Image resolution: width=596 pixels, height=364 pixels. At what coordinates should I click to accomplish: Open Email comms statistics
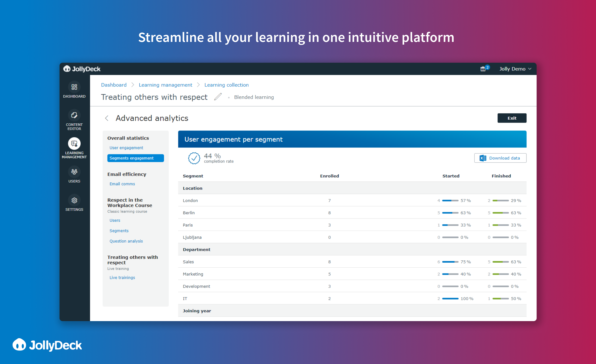(122, 184)
